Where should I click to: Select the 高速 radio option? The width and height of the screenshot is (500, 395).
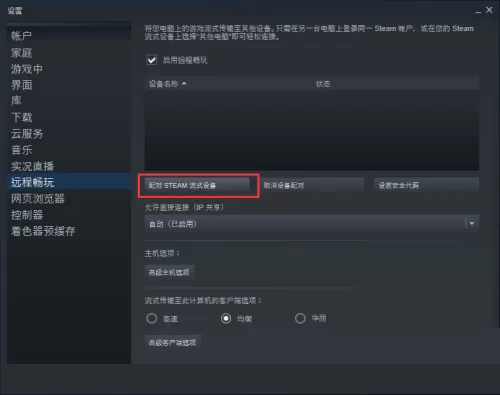pos(152,319)
